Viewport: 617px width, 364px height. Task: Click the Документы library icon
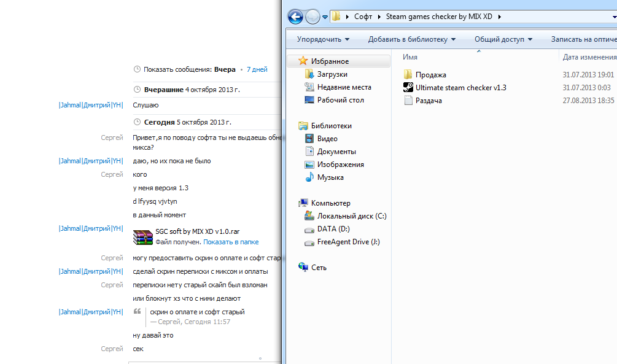coord(309,151)
